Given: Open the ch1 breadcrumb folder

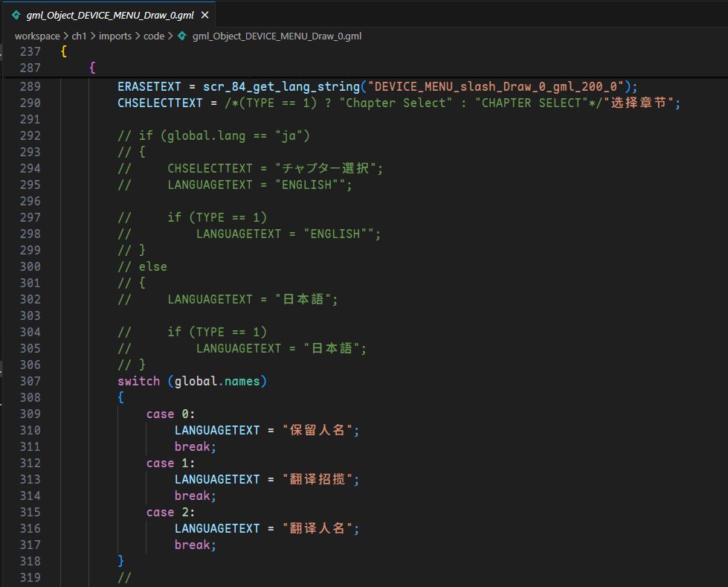Looking at the screenshot, I should (x=79, y=36).
